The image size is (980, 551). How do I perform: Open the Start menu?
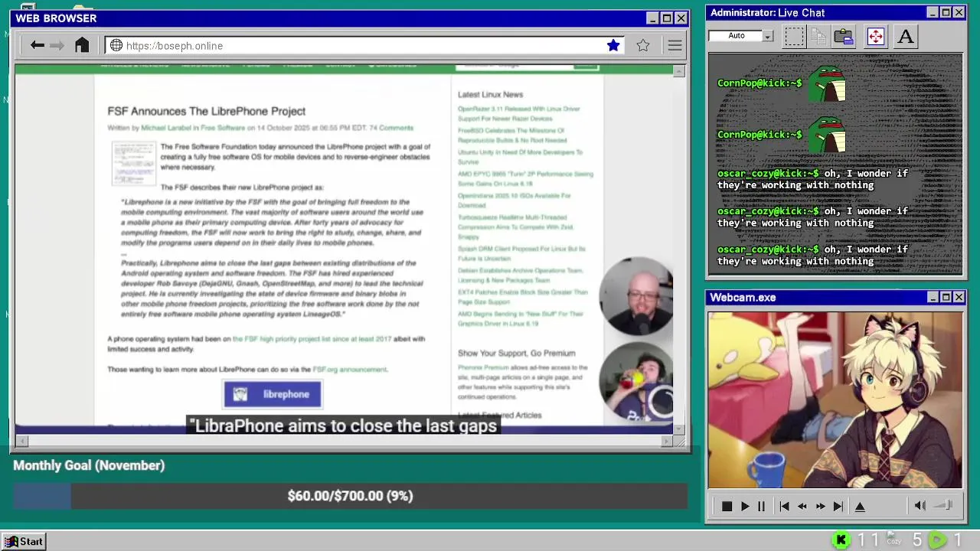pos(24,541)
